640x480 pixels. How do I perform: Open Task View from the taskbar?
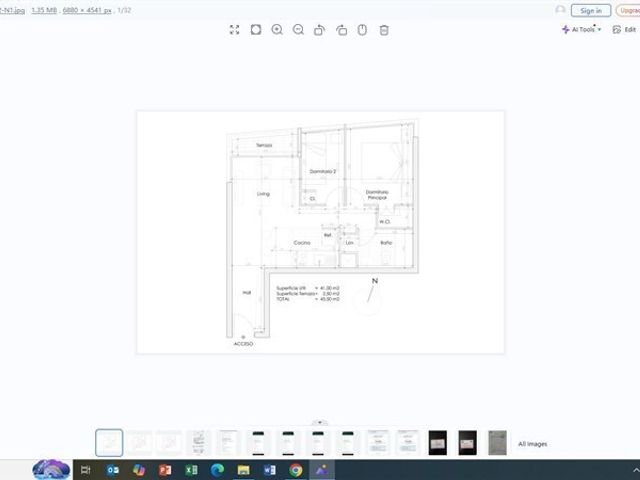click(x=85, y=470)
